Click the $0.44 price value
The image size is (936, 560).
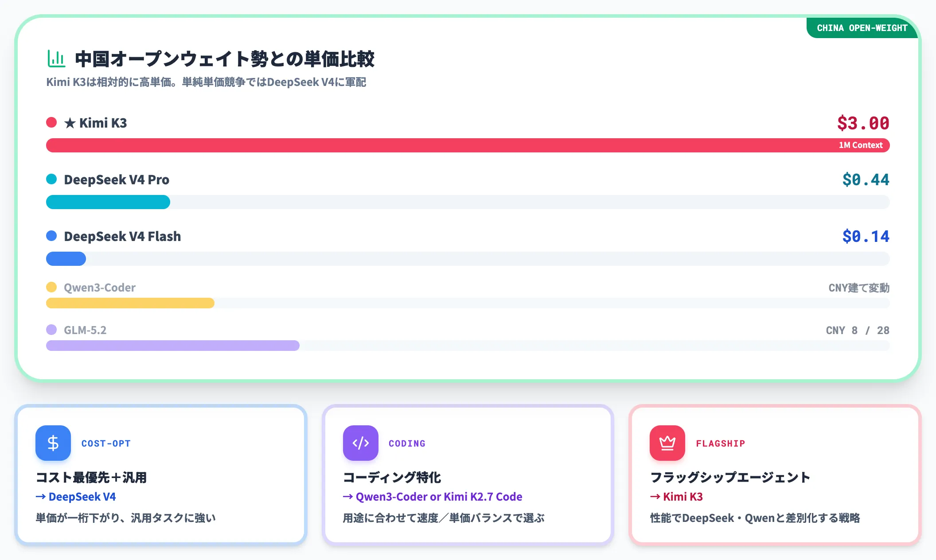(x=866, y=180)
